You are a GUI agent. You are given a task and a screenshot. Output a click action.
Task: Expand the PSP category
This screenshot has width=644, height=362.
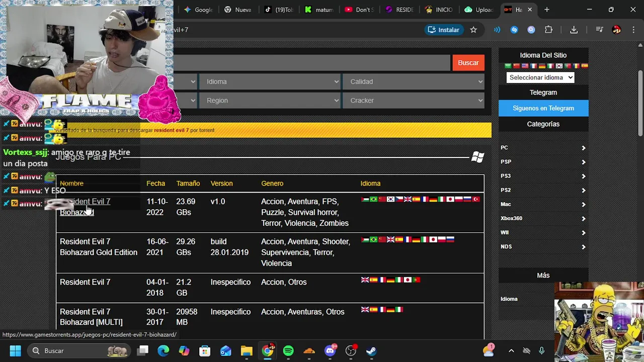point(543,162)
